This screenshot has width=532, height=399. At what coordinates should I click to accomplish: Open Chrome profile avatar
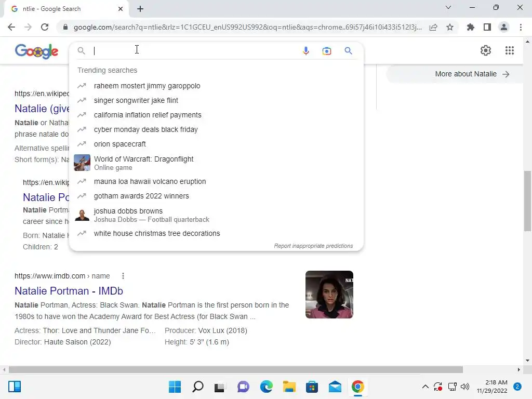(x=504, y=27)
